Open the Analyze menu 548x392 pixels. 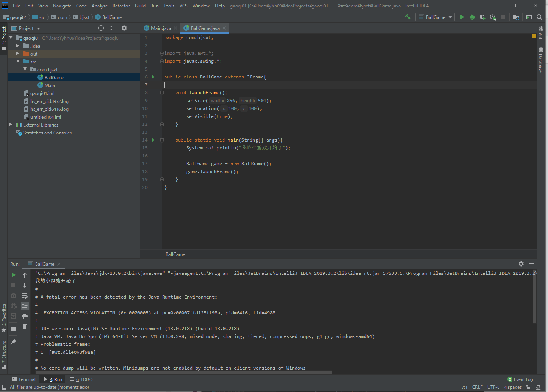[x=99, y=6]
